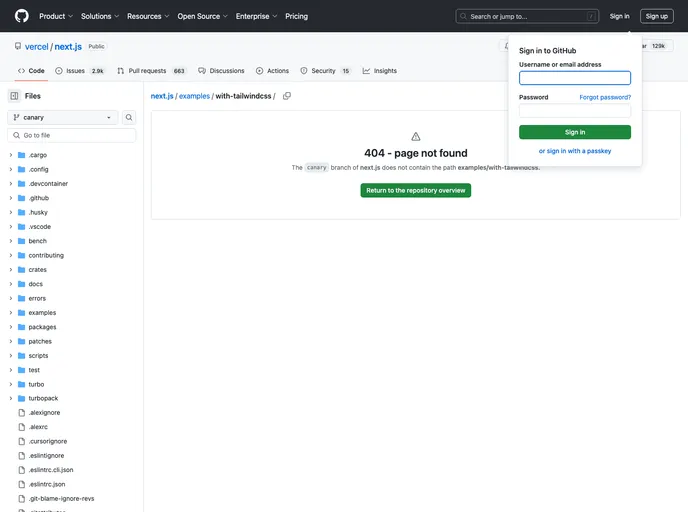Go to the Discussions tab
688x512 pixels.
coord(221,71)
